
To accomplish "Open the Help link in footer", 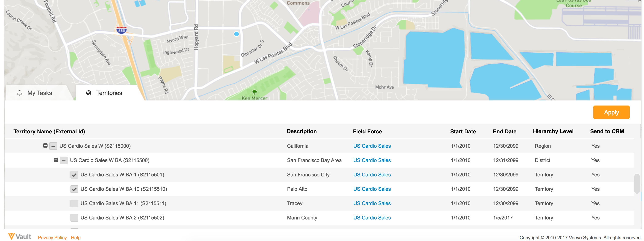I will click(76, 237).
